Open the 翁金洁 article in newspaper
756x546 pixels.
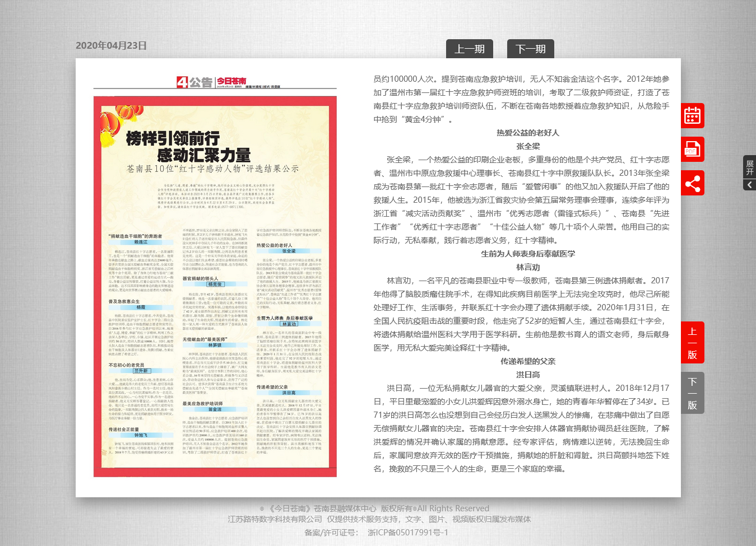coord(215,409)
